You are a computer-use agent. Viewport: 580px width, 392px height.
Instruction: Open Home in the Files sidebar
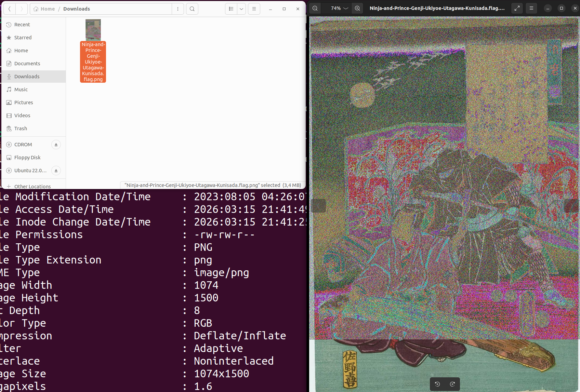pyautogui.click(x=34, y=51)
